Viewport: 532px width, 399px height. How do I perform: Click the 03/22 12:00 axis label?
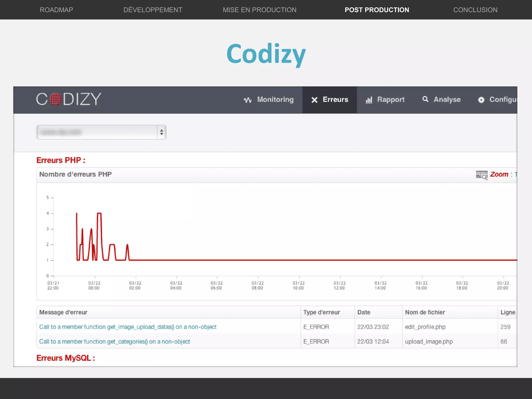point(340,285)
